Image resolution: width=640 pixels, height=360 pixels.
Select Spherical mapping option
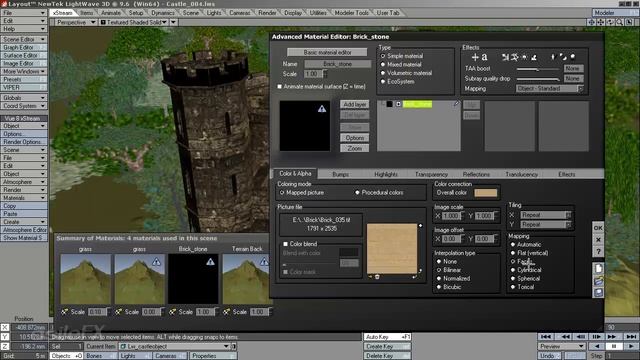point(525,278)
